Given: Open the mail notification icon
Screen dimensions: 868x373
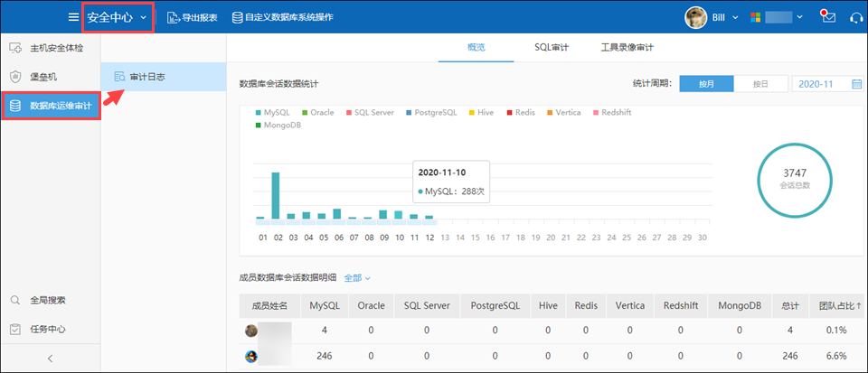Looking at the screenshot, I should 826,17.
